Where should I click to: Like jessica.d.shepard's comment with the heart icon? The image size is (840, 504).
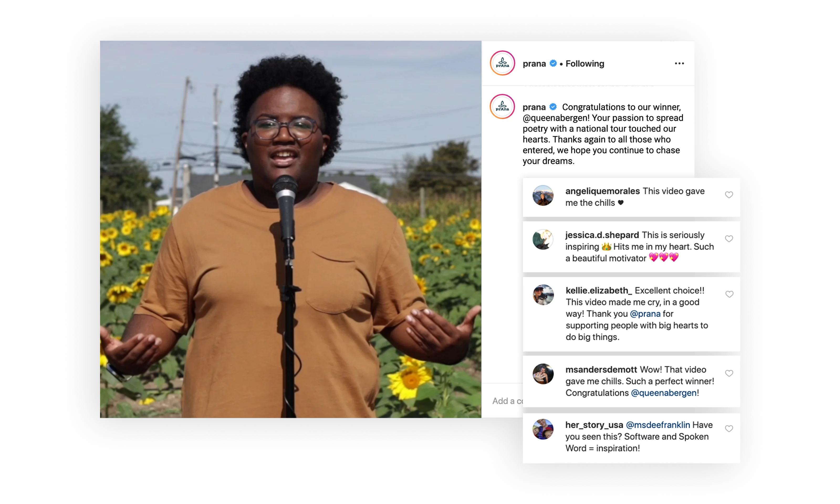[729, 239]
